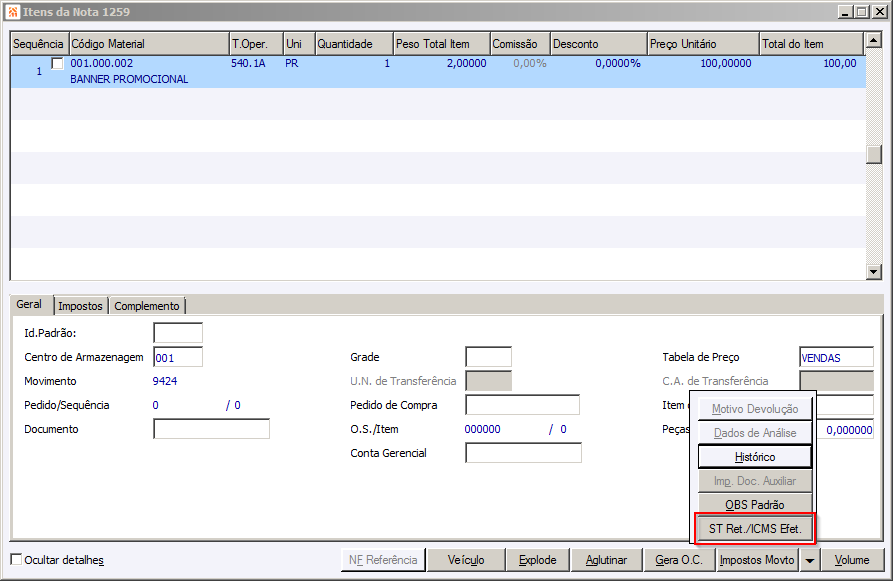The image size is (893, 581).
Task: Click the Desconto column header
Action: pyautogui.click(x=599, y=44)
